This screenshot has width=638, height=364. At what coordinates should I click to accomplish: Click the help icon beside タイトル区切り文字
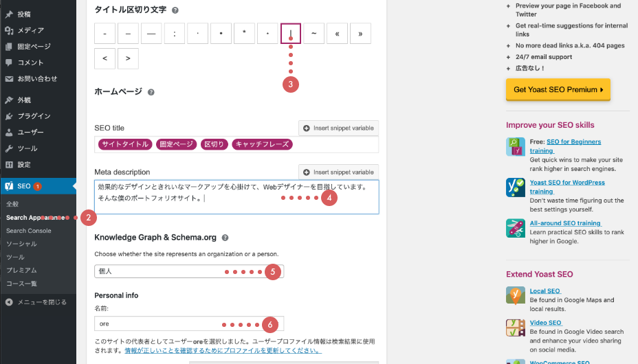(x=175, y=10)
